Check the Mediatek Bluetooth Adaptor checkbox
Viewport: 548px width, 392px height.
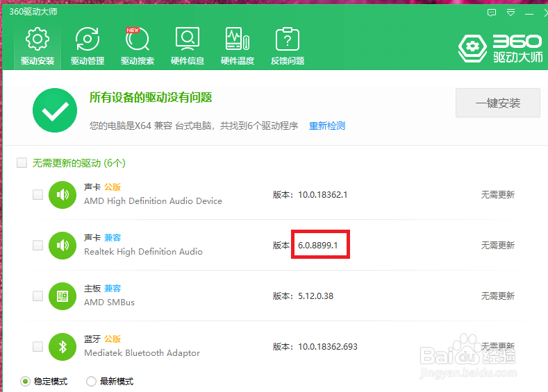[x=38, y=346]
